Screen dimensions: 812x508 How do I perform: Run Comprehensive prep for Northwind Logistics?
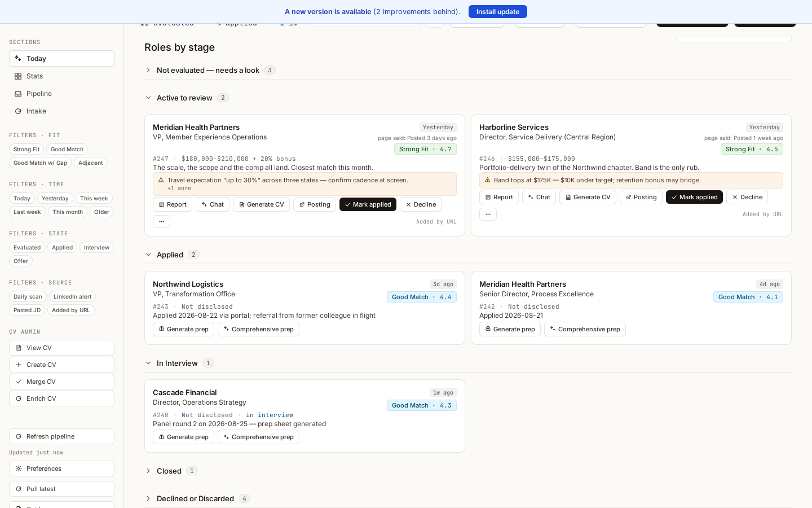point(258,329)
